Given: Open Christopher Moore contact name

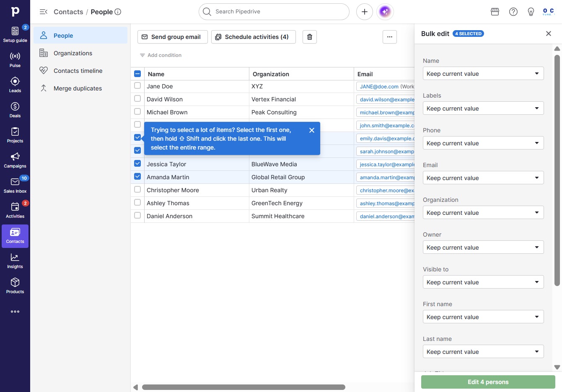Looking at the screenshot, I should (173, 190).
